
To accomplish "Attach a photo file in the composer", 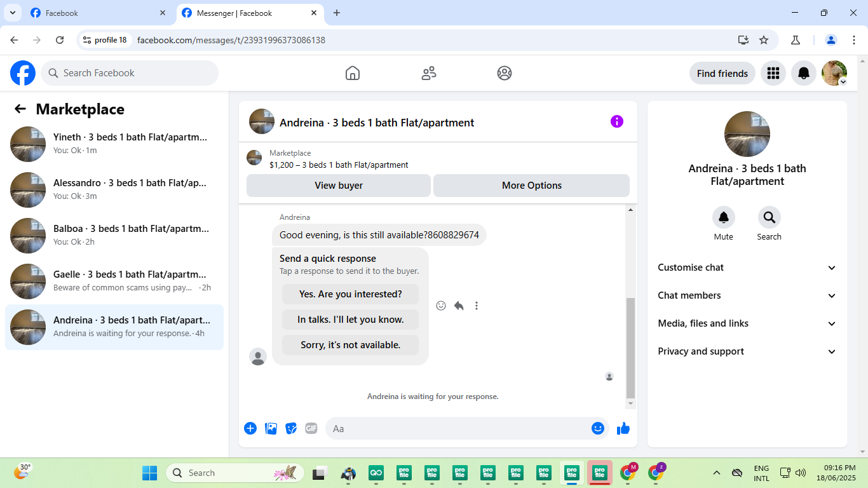I will (271, 428).
